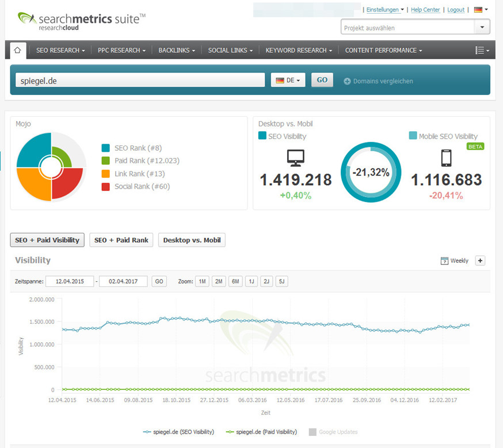This screenshot has height=448, width=503.
Task: Click the GO button beside the domain field
Action: pyautogui.click(x=322, y=80)
